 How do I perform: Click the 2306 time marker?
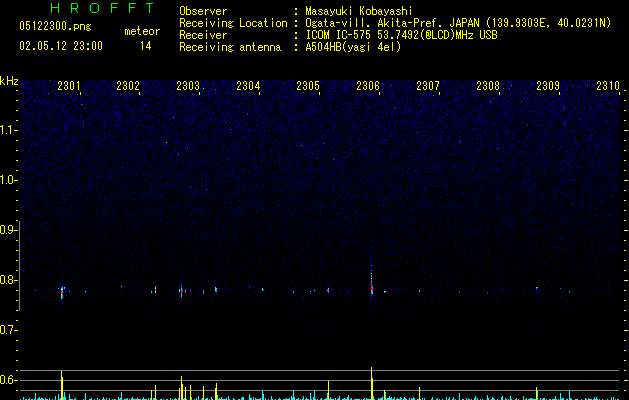368,86
